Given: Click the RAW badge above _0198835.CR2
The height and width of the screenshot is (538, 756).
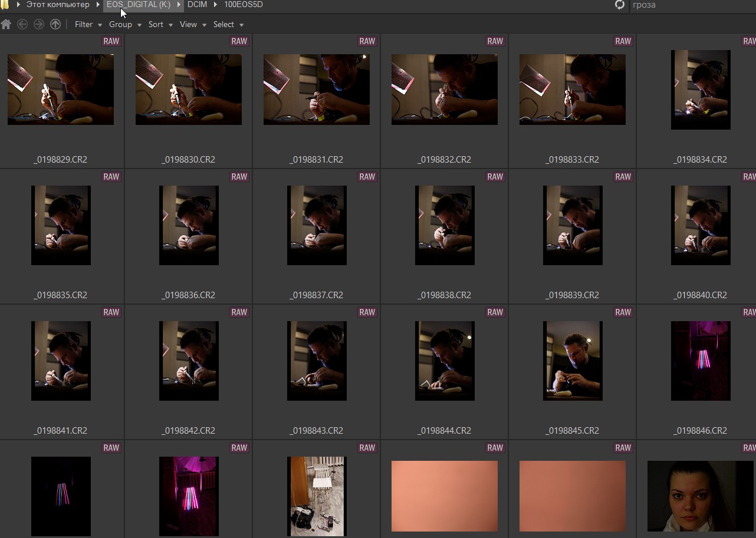Looking at the screenshot, I should click(x=111, y=177).
